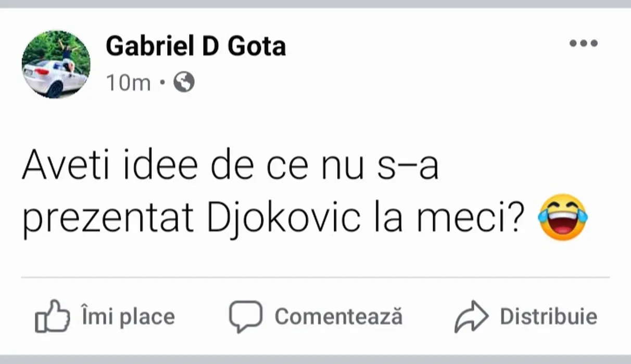Click the post line "Aveti idee de ce nu s-a"
The image size is (631, 364).
[230, 167]
